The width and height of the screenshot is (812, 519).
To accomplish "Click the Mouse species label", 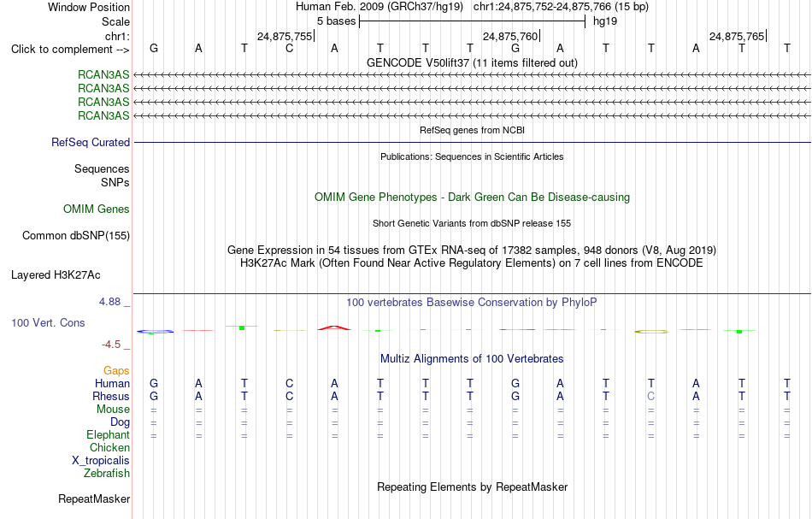I will [x=113, y=410].
